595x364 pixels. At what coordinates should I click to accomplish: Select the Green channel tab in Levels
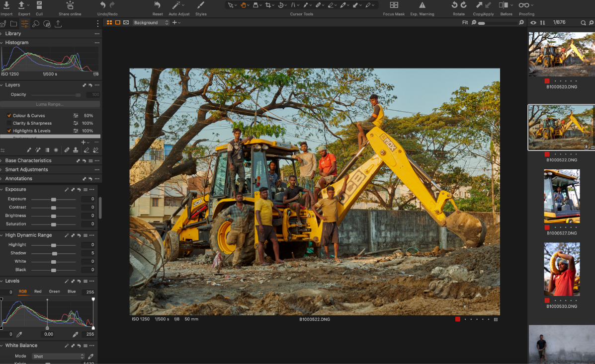coord(54,291)
